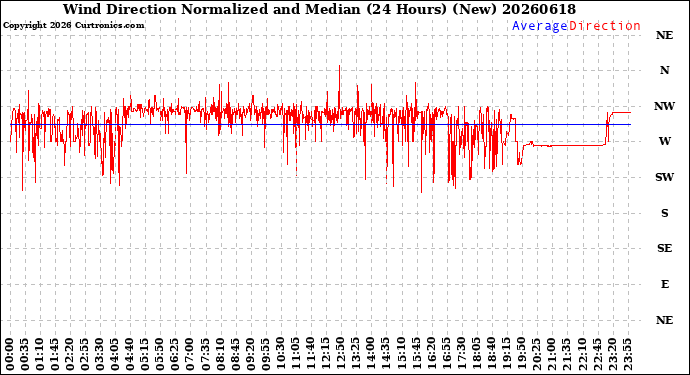The height and width of the screenshot is (375, 690).
Task: Click the 11:40 time axis label
Action: point(310,355)
